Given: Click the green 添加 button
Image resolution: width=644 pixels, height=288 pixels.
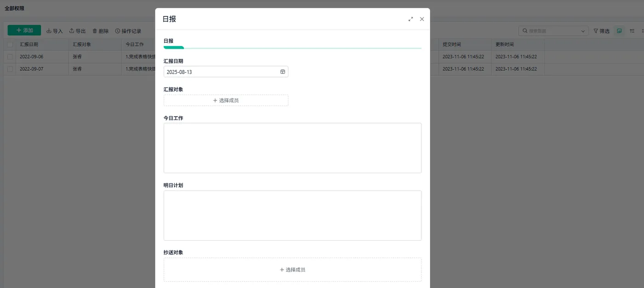Looking at the screenshot, I should [x=24, y=30].
